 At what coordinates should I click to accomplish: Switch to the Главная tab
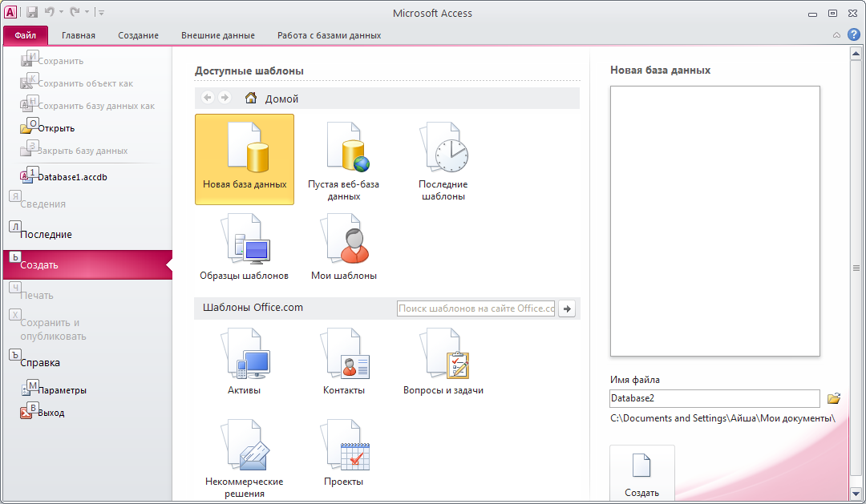pyautogui.click(x=79, y=35)
